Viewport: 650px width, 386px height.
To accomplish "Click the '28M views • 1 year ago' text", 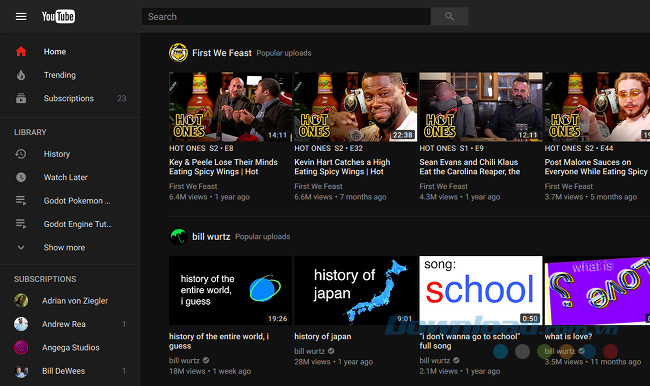I will pos(334,362).
